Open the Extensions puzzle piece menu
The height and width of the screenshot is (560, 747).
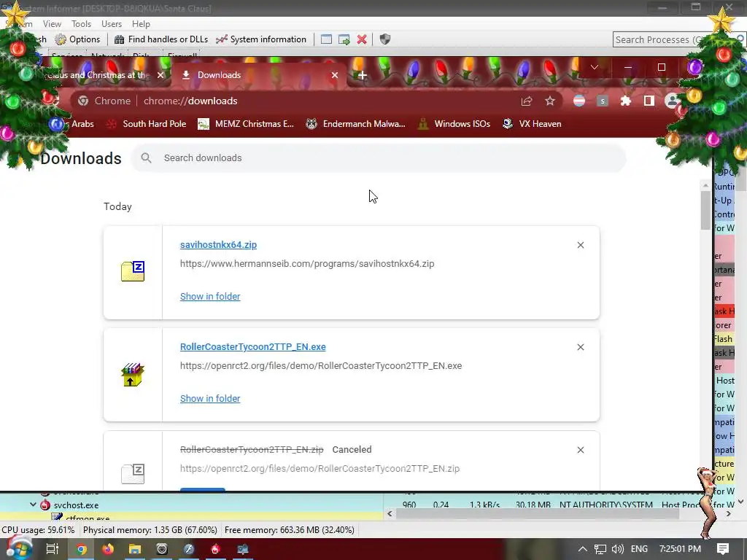(625, 101)
